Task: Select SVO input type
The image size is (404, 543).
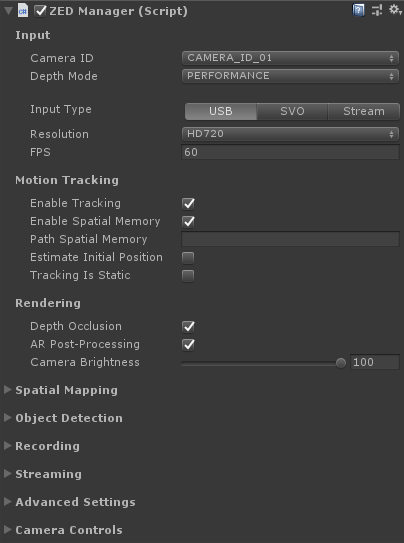Action: [292, 111]
